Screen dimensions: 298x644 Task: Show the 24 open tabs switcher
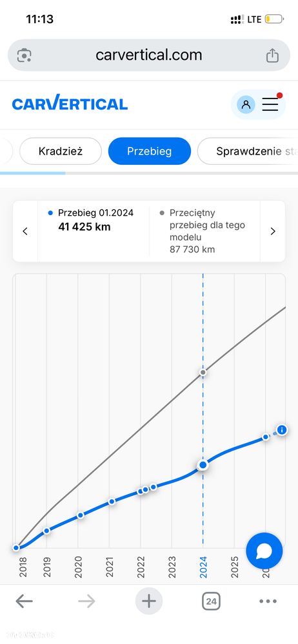[x=211, y=601]
